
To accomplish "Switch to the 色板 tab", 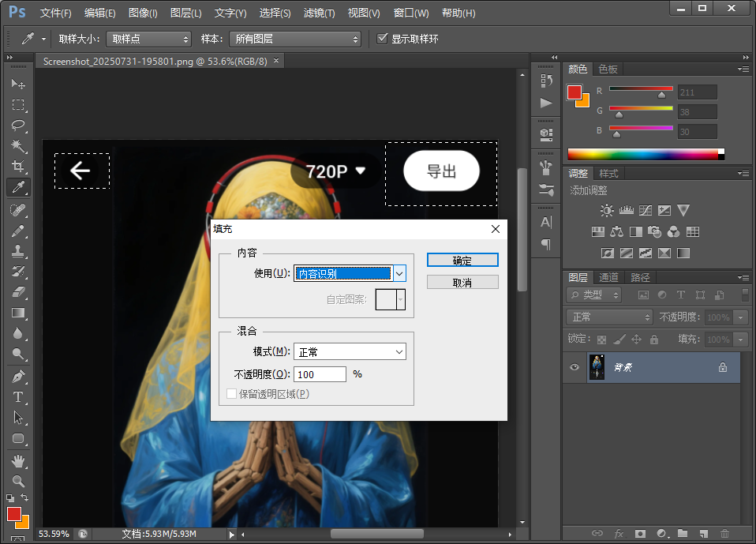I will pyautogui.click(x=608, y=69).
